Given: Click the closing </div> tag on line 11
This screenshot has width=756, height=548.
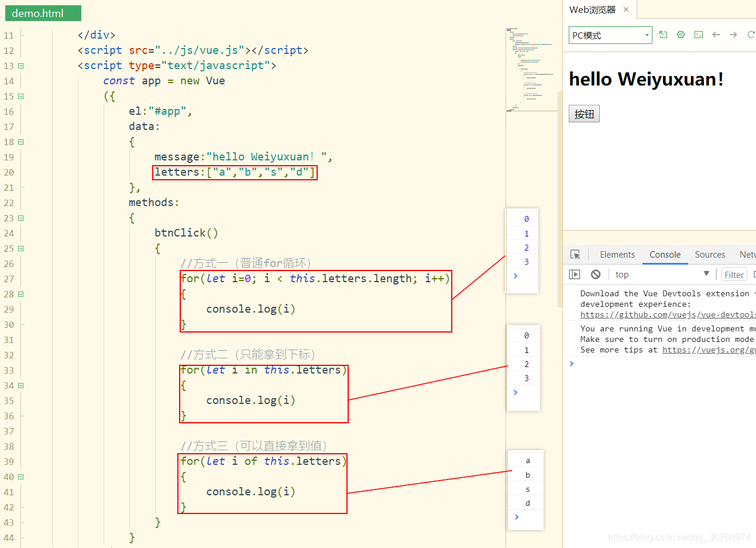Looking at the screenshot, I should coord(97,35).
